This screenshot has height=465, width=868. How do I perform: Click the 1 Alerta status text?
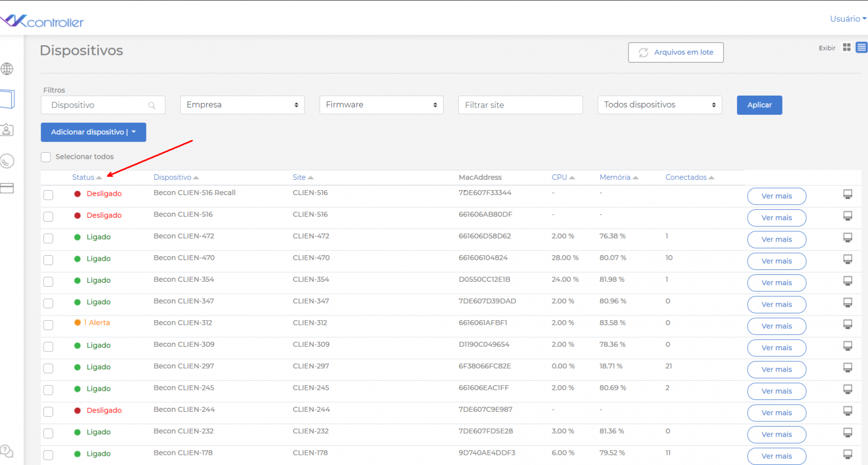[97, 322]
